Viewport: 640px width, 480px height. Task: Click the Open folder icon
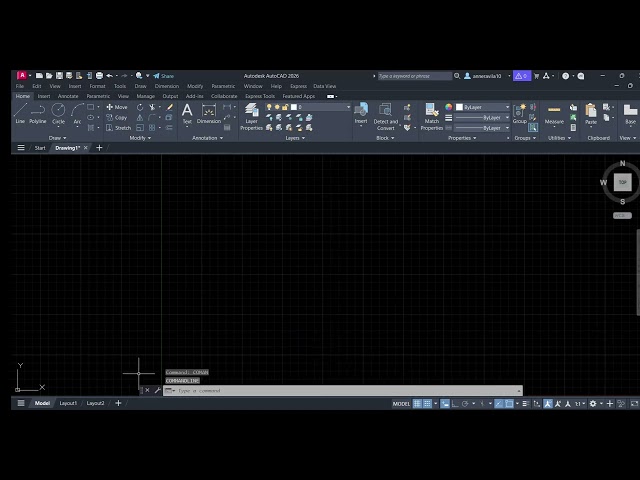coord(49,76)
